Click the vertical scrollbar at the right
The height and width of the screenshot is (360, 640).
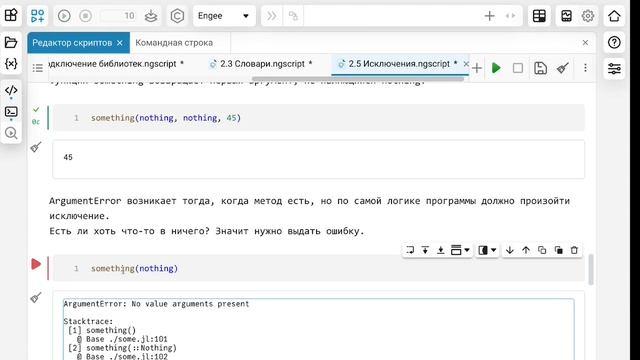click(x=591, y=269)
